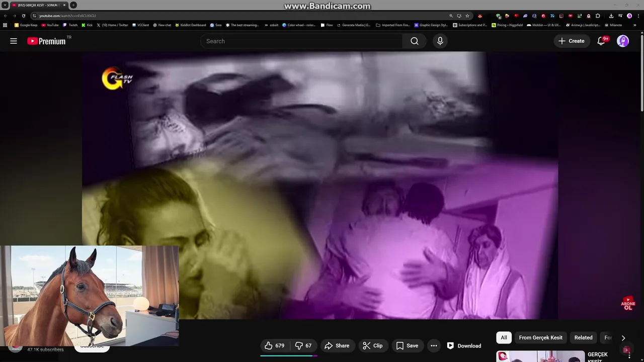Image resolution: width=644 pixels, height=362 pixels.
Task: Like the video with thumbs up
Action: click(275, 345)
